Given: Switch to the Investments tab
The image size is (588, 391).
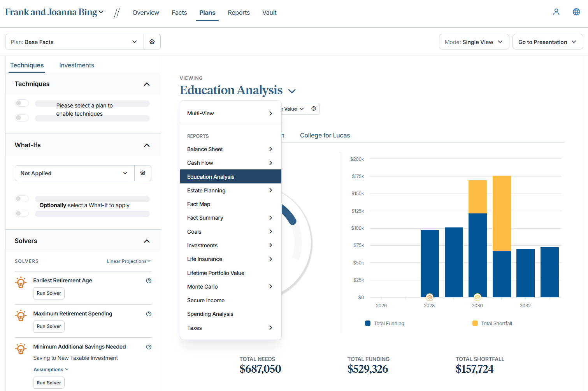Looking at the screenshot, I should click(x=77, y=65).
